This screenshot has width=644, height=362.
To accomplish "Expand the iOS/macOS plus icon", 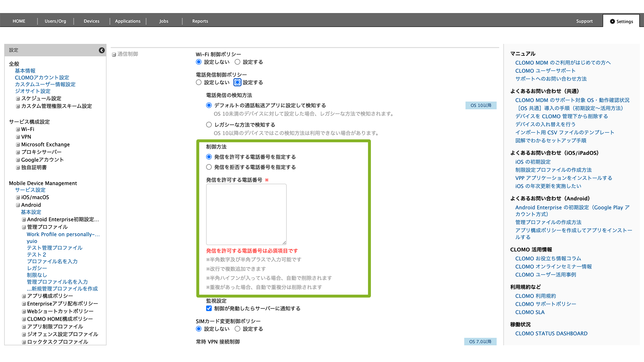I will [x=18, y=197].
